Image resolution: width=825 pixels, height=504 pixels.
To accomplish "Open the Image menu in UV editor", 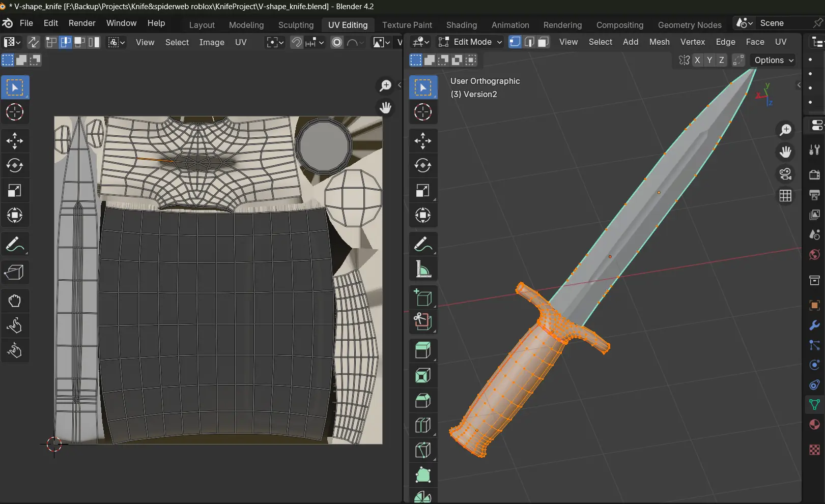I will (x=212, y=42).
